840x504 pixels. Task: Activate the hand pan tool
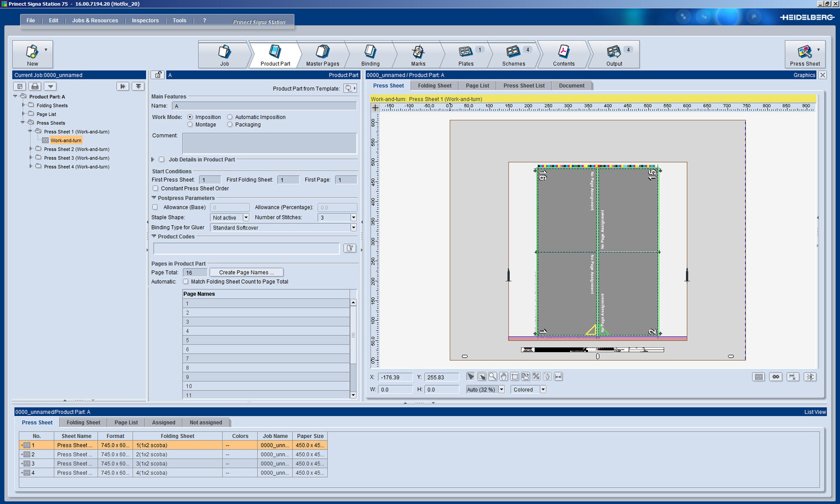click(x=503, y=377)
